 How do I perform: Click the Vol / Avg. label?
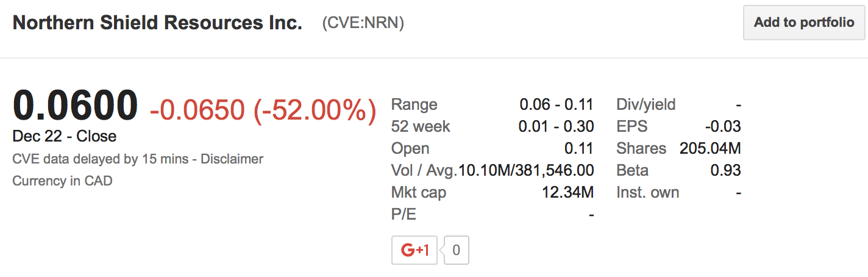point(424,170)
